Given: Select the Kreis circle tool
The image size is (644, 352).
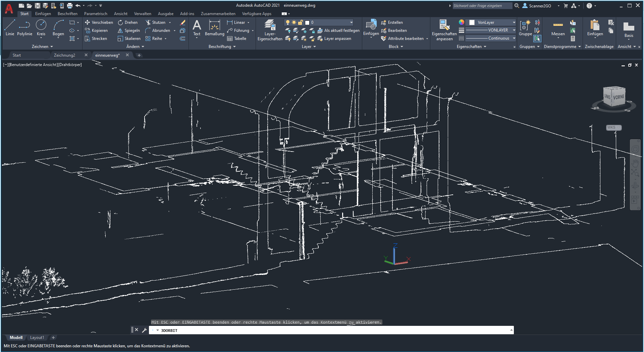Looking at the screenshot, I should pos(41,27).
